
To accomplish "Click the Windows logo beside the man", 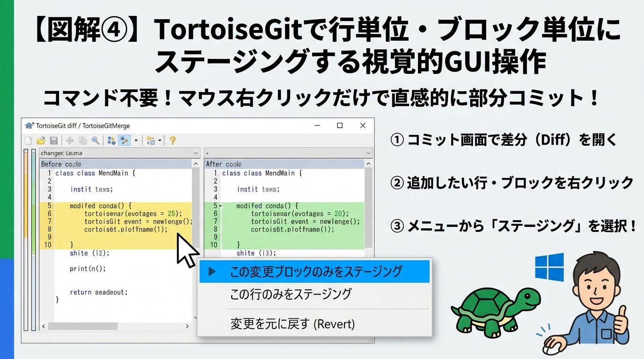I will point(549,267).
